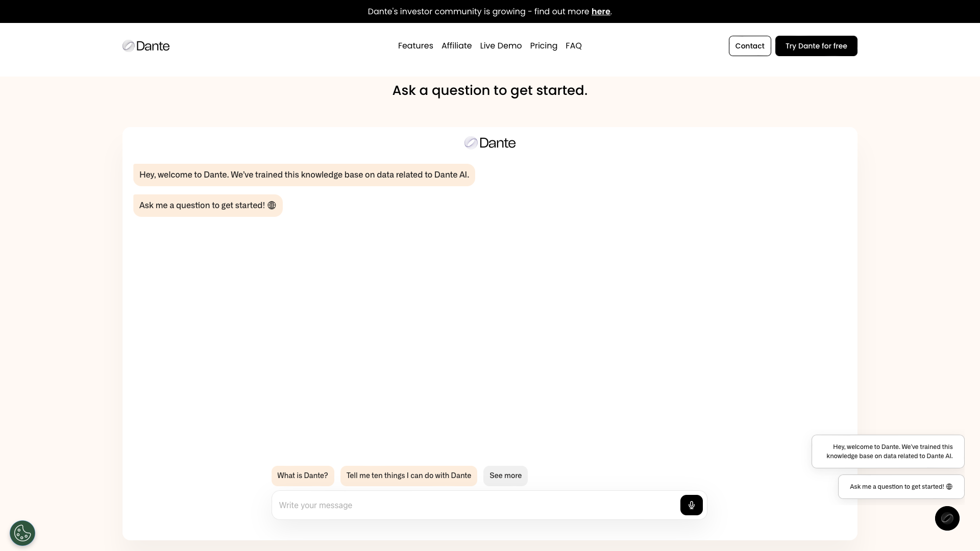Open the floating Dante chat launcher
The image size is (980, 551).
point(947,518)
